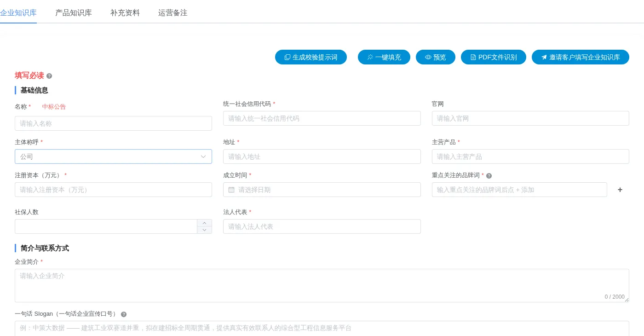Click the 企业简介 text area

point(322,285)
